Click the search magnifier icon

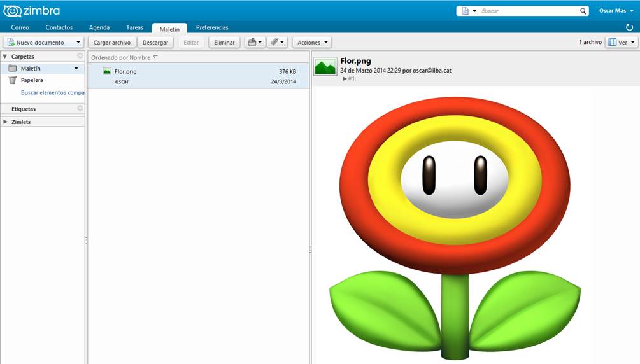tap(583, 11)
